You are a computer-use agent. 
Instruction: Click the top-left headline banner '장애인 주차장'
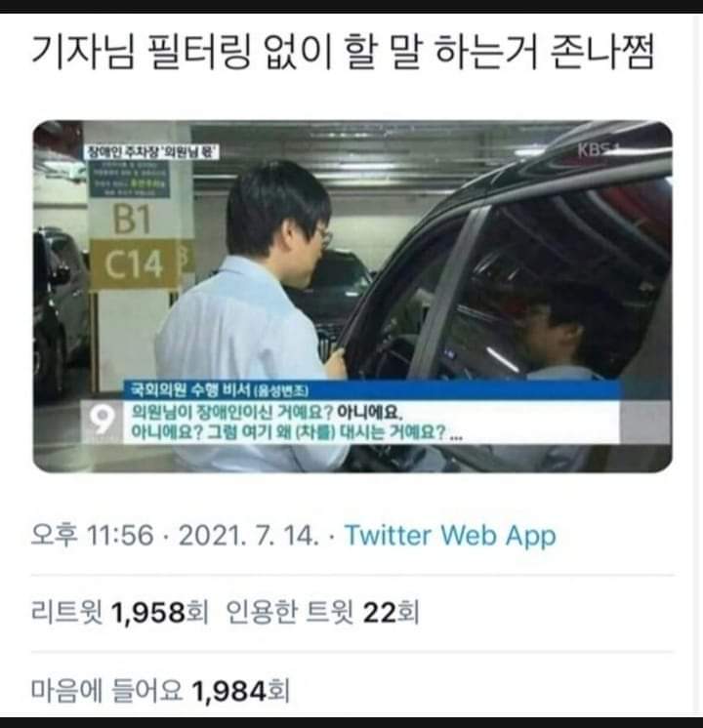tap(150, 152)
